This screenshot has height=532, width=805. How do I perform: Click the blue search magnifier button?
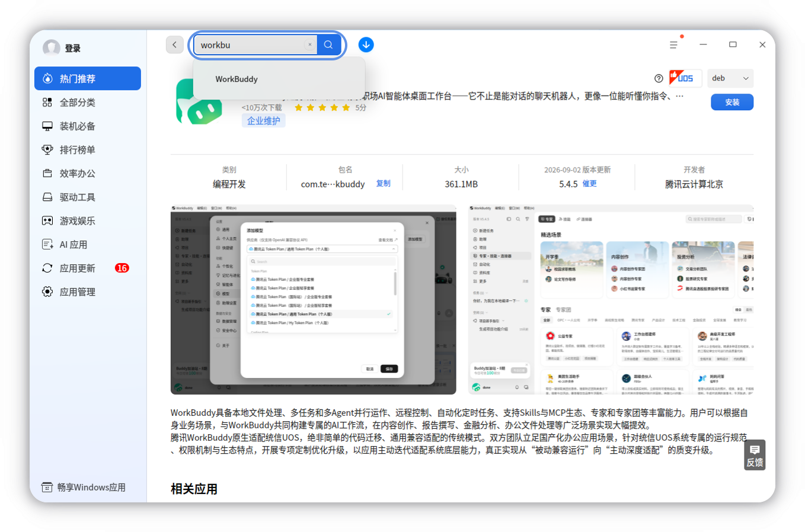(328, 45)
